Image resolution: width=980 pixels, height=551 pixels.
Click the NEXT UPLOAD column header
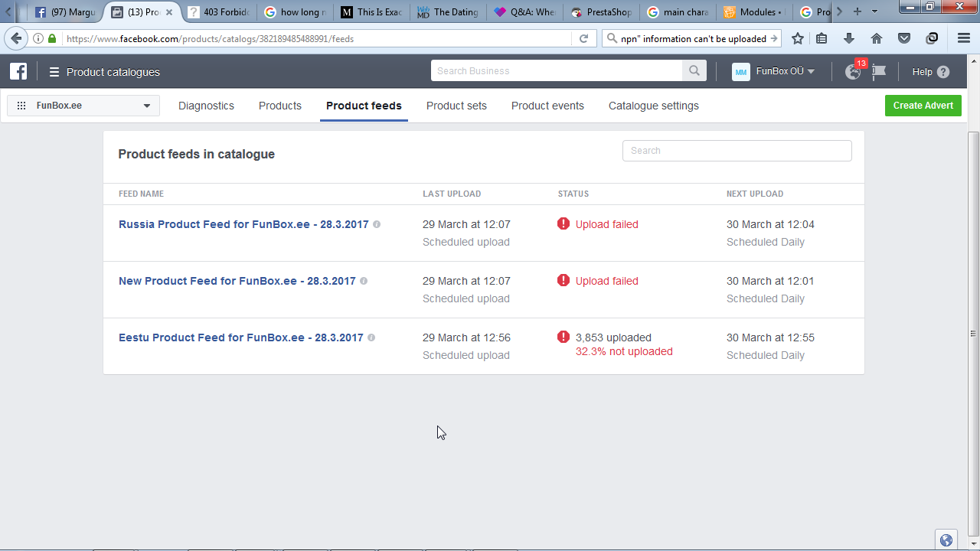click(x=755, y=194)
